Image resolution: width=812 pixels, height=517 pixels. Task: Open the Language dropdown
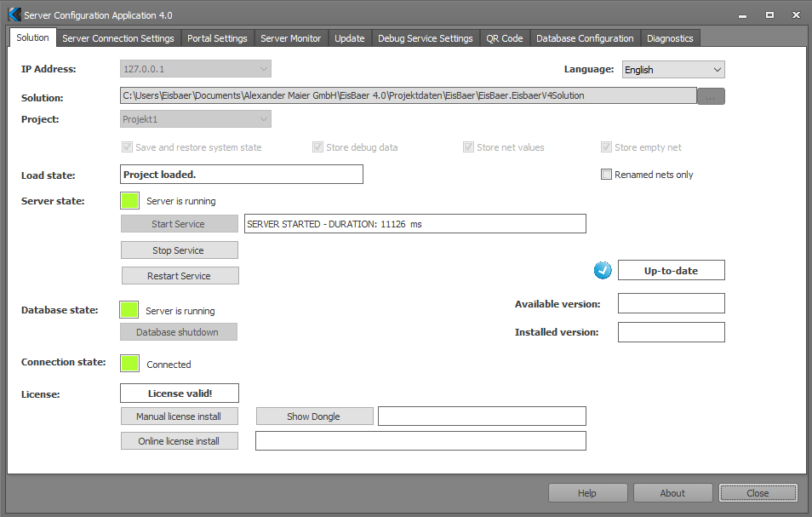click(x=673, y=70)
